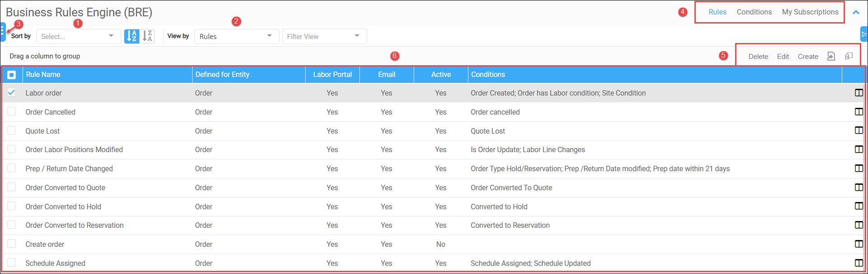Click the rightmost icon in the action toolbar

point(849,56)
